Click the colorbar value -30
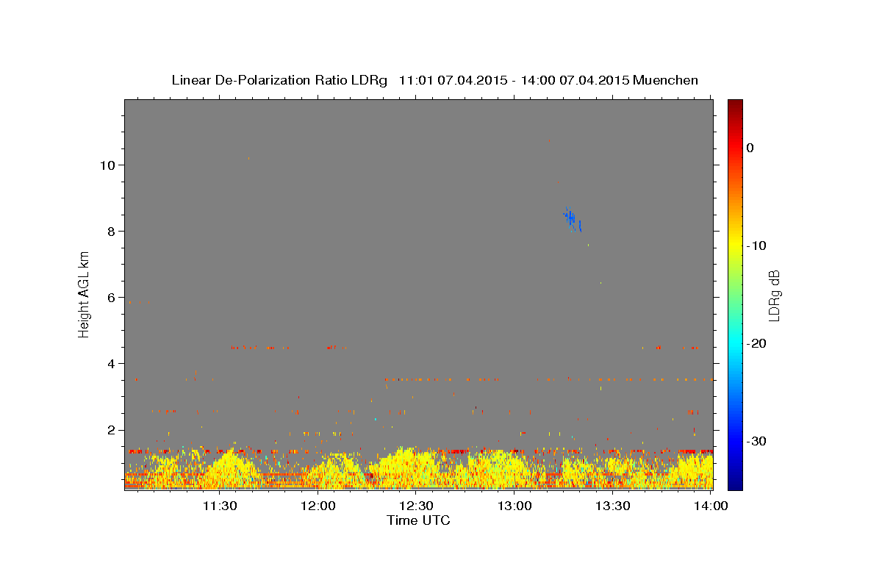The height and width of the screenshot is (588, 882). (x=756, y=441)
